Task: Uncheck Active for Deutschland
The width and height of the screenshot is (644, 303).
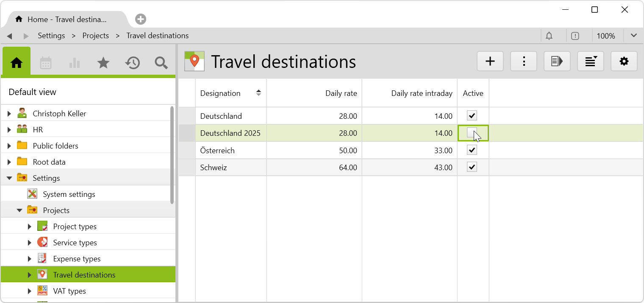Action: click(x=472, y=115)
